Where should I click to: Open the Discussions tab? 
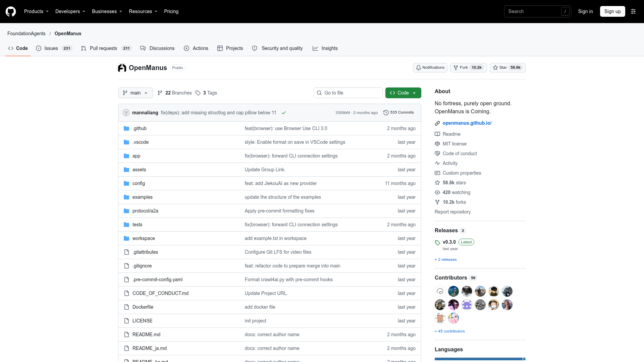pyautogui.click(x=157, y=48)
